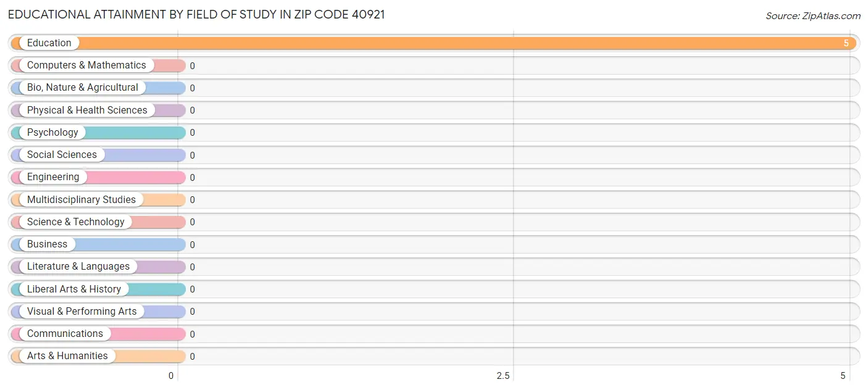The height and width of the screenshot is (390, 868).
Task: Select the Social Sciences label
Action: pos(62,154)
